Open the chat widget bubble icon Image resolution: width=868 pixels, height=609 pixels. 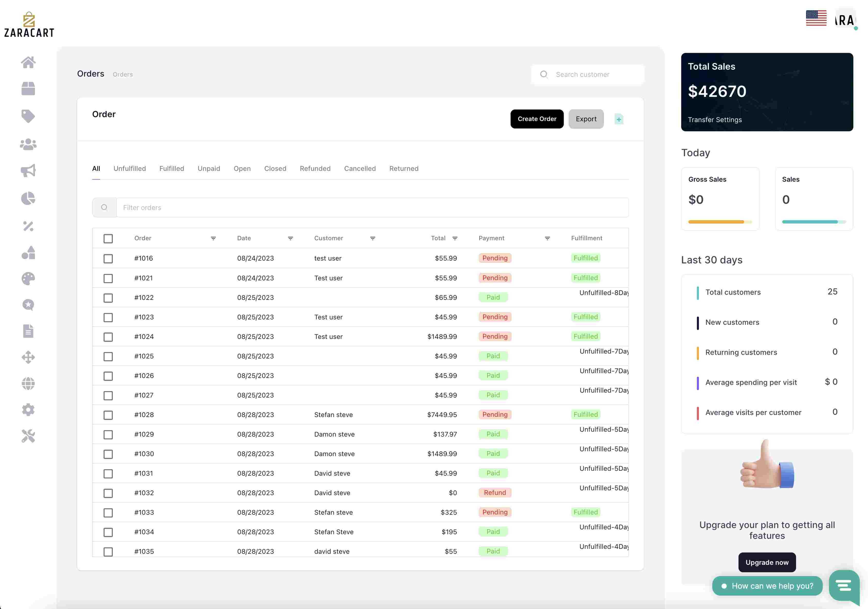pyautogui.click(x=844, y=586)
